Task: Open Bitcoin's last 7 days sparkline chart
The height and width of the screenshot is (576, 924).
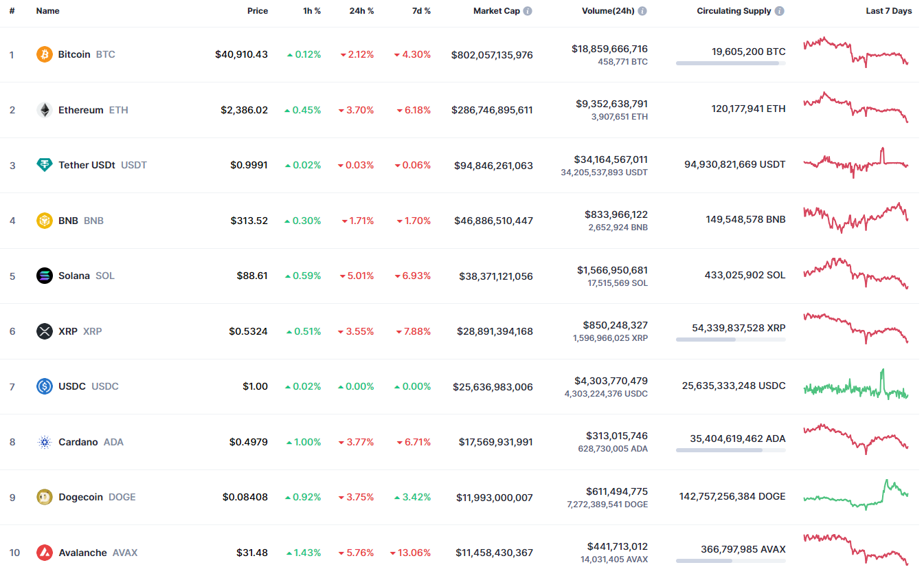Action: [855, 52]
